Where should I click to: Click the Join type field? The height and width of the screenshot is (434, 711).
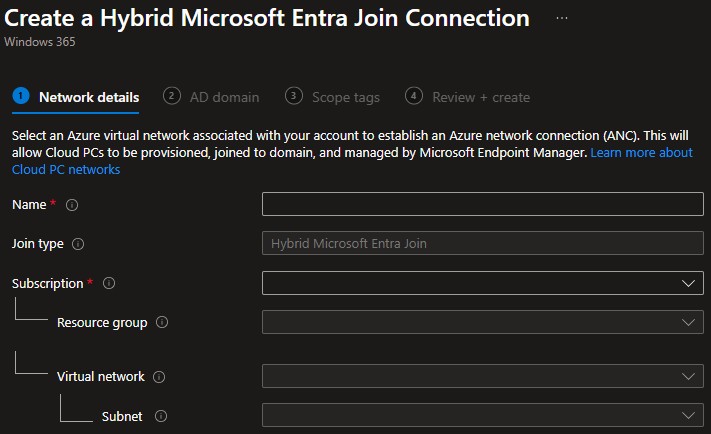point(482,244)
